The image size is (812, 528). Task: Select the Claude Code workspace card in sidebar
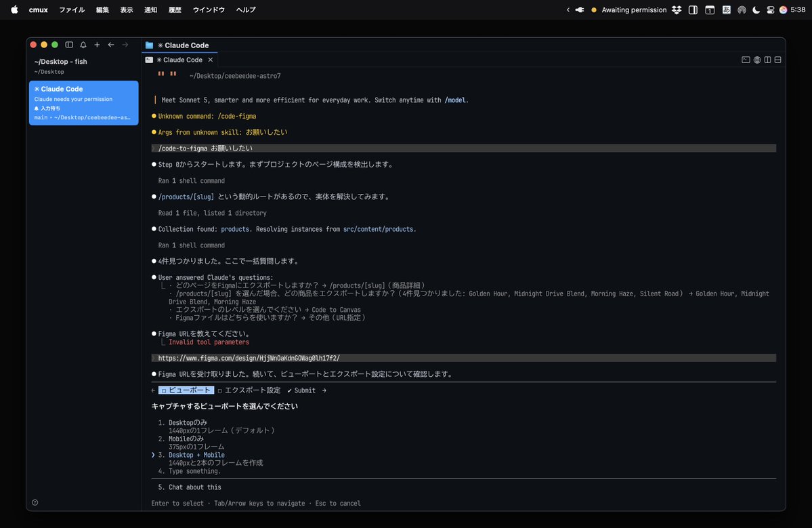[x=83, y=102]
